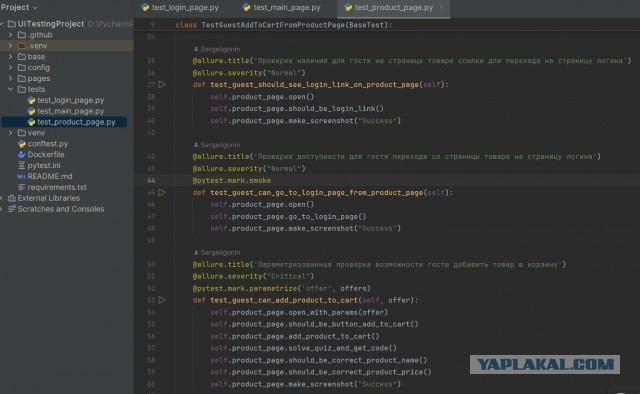Open test_main_page.py in the project tree
This screenshot has width=640, height=394.
(x=71, y=111)
